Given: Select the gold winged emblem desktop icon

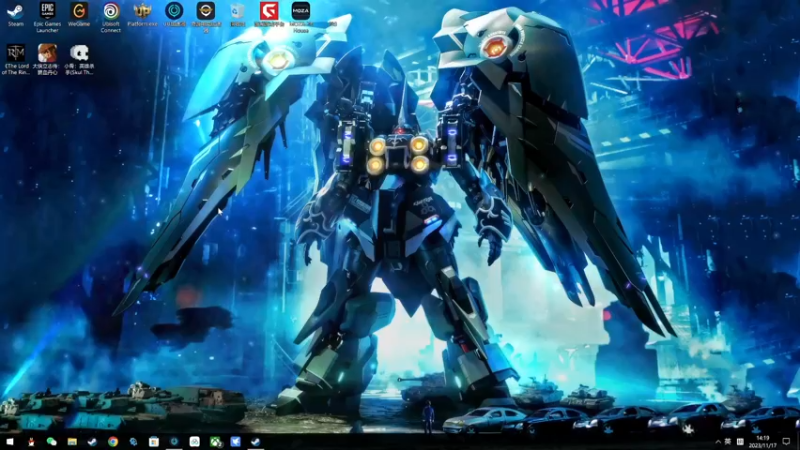Looking at the screenshot, I should click(206, 17).
